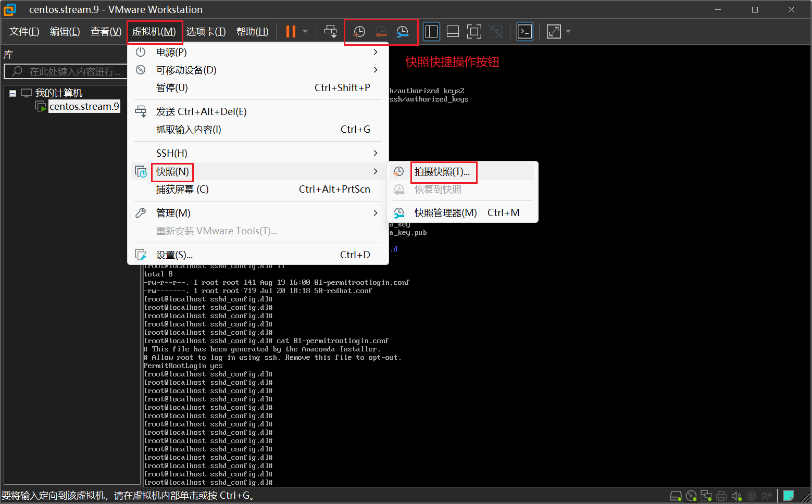Revert to snapshot using the toolbar icon
This screenshot has width=812, height=504.
(381, 32)
